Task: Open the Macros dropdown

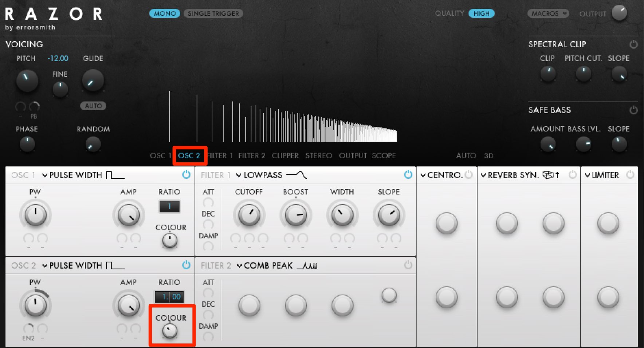Action: click(548, 13)
